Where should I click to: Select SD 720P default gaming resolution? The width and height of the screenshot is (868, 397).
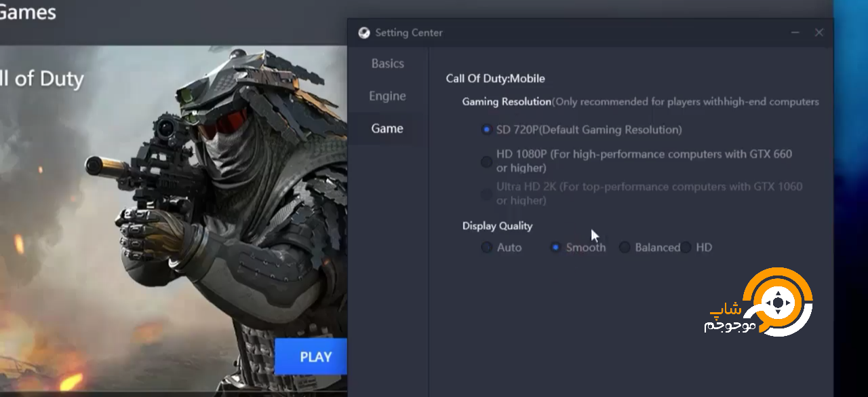point(486,130)
